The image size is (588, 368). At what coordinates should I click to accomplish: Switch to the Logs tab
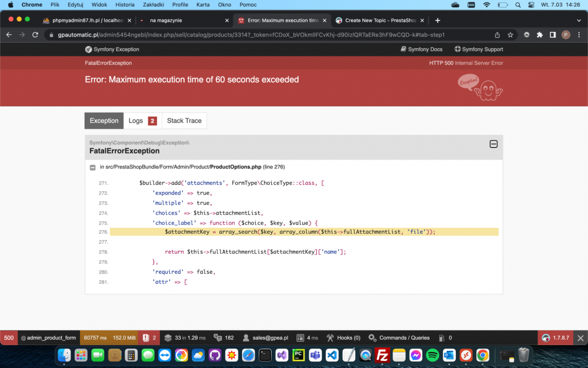142,121
